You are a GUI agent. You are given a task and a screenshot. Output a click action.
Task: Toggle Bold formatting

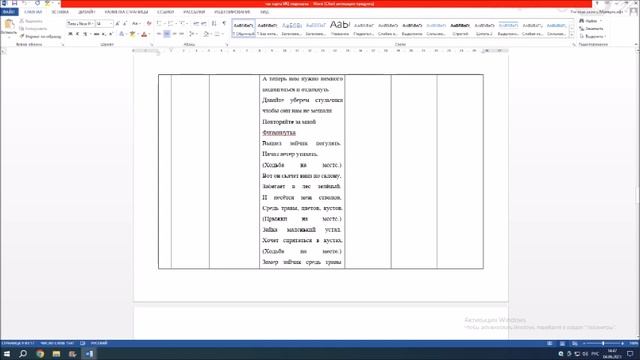pos(70,34)
